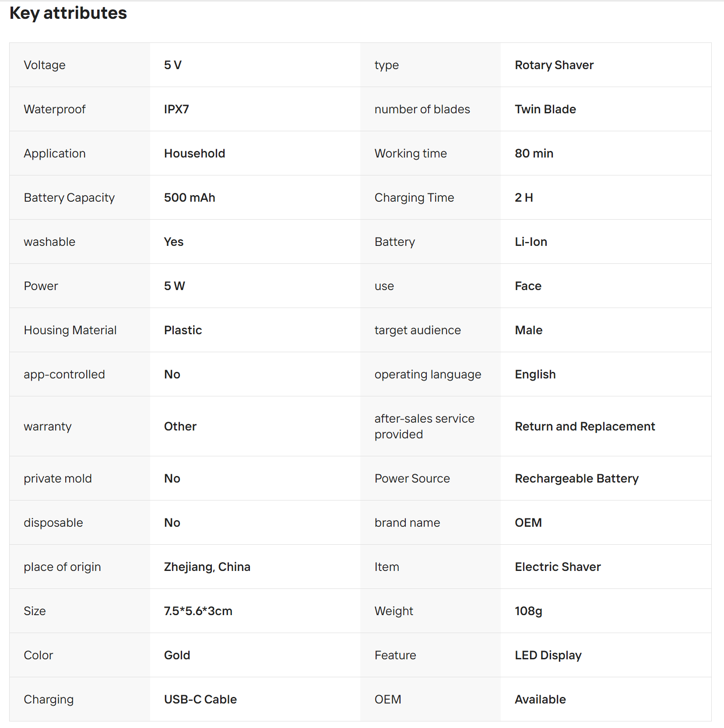Click the Gold color value
Image resolution: width=724 pixels, height=728 pixels.
point(177,655)
